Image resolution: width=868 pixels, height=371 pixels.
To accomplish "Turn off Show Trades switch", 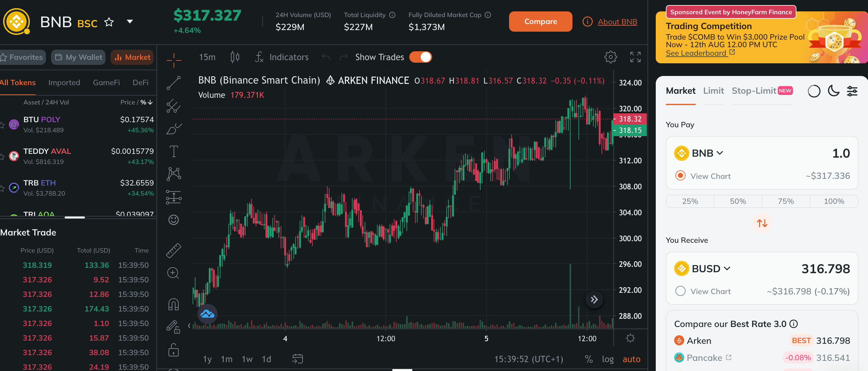I will pyautogui.click(x=420, y=57).
